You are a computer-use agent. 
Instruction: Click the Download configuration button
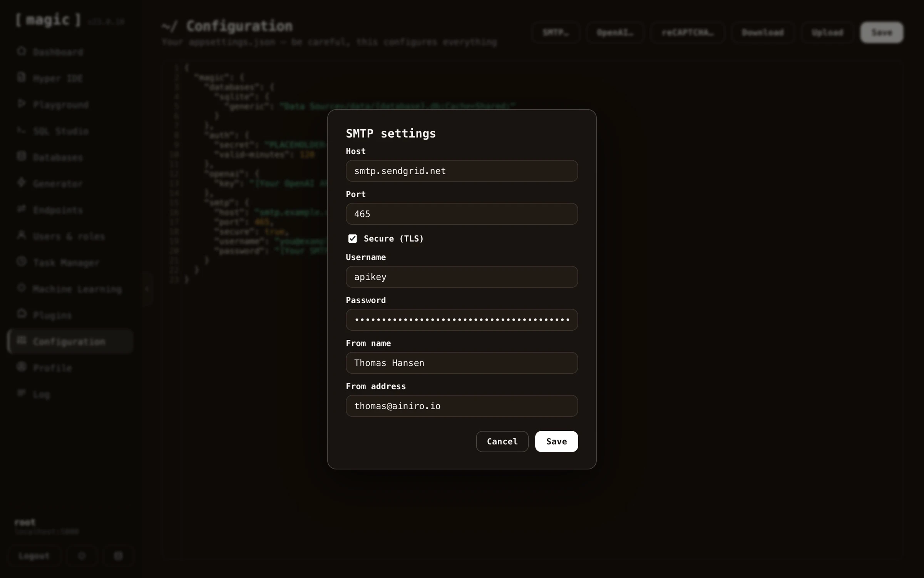coord(763,32)
